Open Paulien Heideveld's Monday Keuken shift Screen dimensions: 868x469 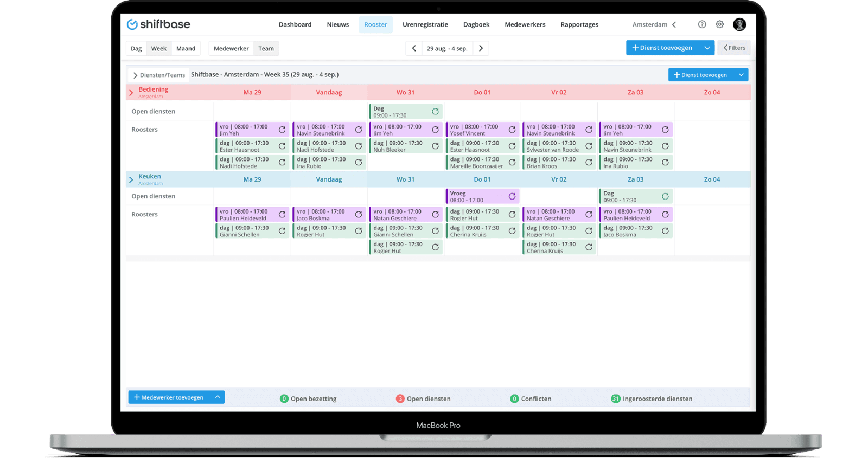click(247, 215)
